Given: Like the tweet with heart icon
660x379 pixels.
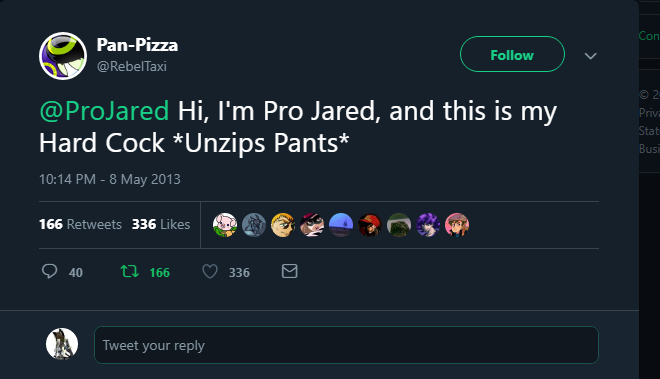Looking at the screenshot, I should tap(210, 271).
